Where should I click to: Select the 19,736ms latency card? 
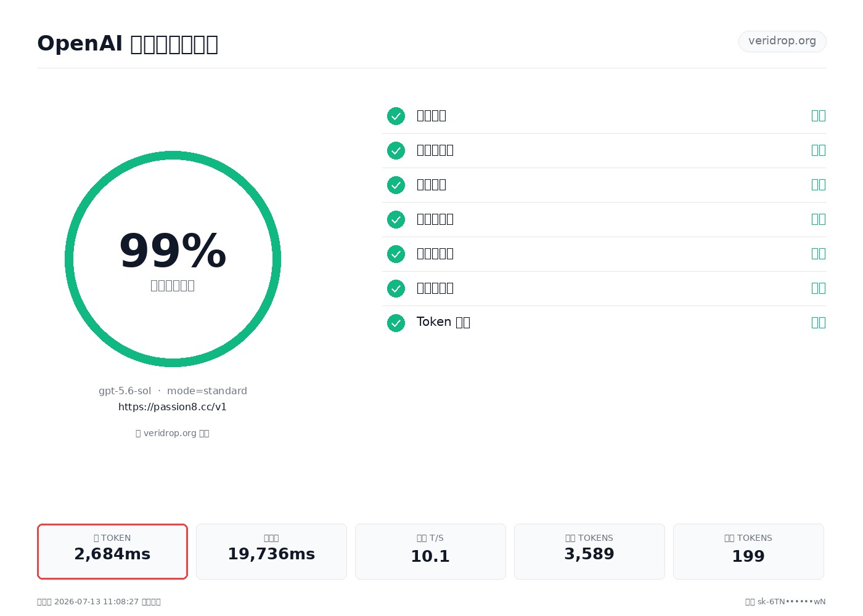(x=271, y=551)
